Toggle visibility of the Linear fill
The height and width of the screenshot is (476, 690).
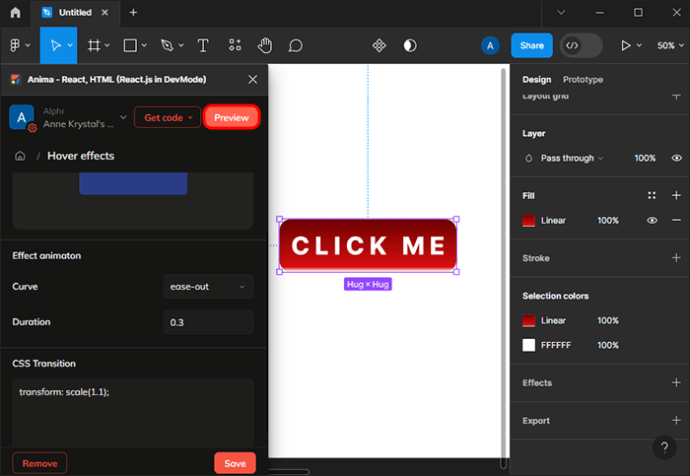652,220
